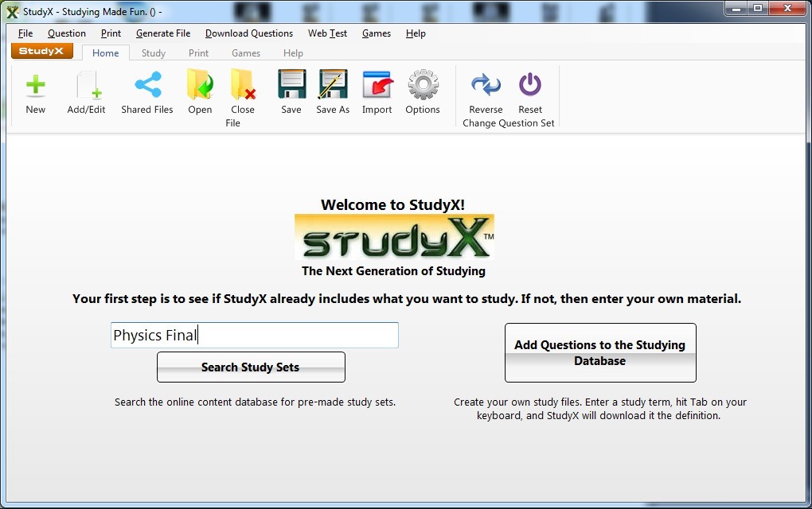Click the New green plus icon
812x509 pixels.
(35, 85)
